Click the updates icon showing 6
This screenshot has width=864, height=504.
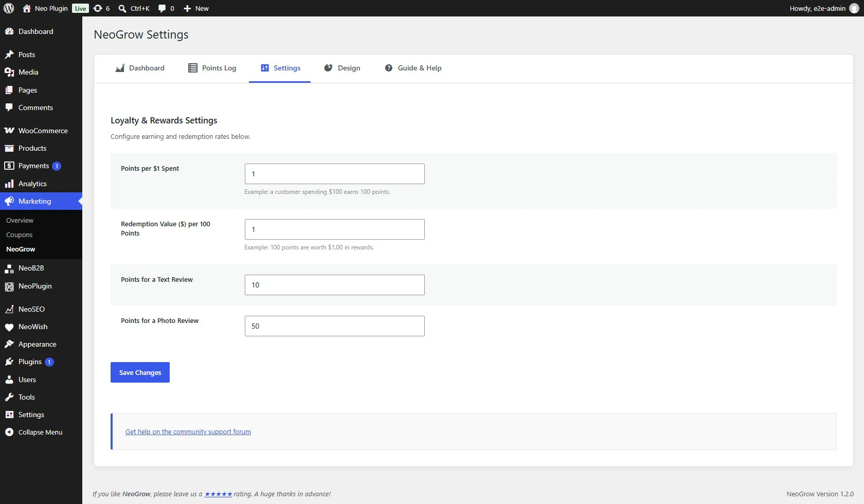click(98, 8)
